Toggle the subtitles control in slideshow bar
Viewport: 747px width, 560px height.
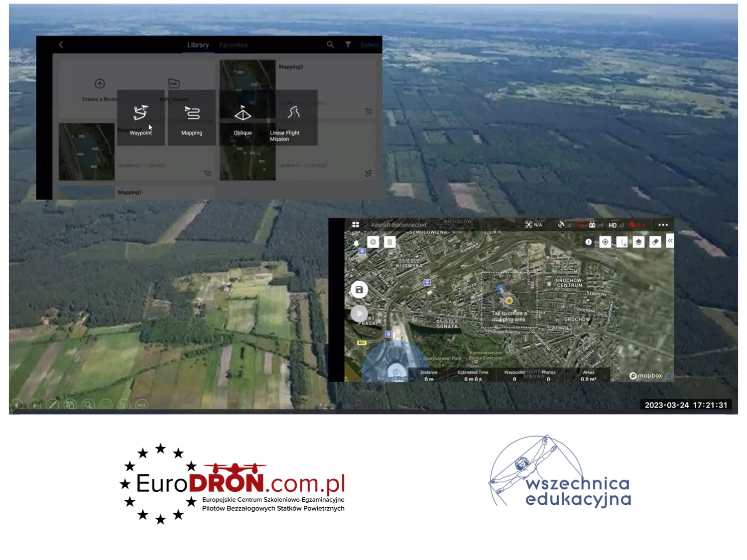106,405
